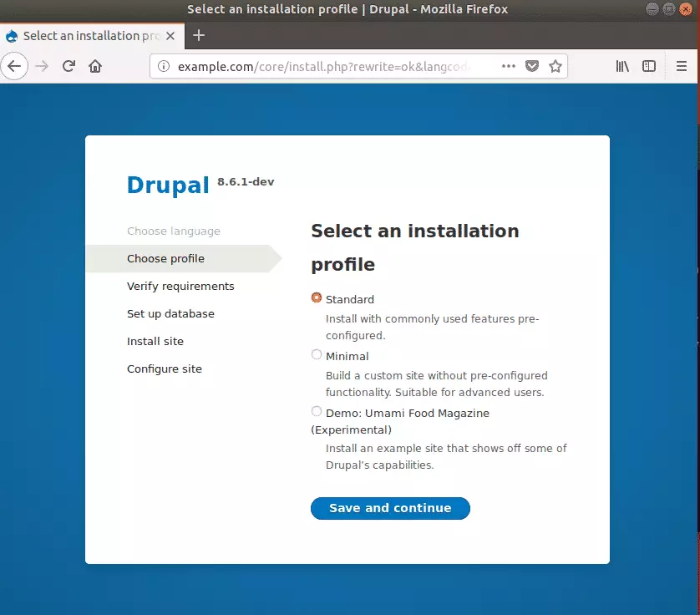Select the Demo: Umami Food Magazine radio
Viewport: 700px width, 615px height.
click(x=317, y=411)
